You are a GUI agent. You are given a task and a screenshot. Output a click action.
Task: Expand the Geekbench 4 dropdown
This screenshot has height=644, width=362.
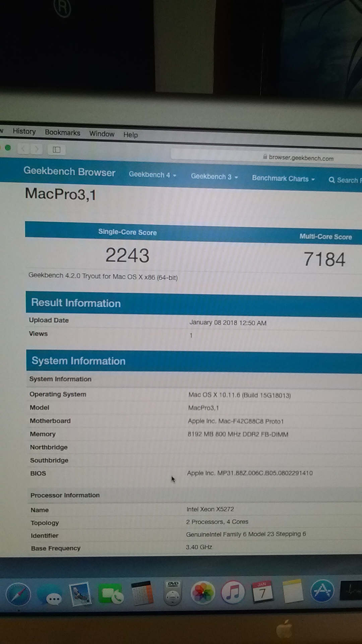(153, 175)
